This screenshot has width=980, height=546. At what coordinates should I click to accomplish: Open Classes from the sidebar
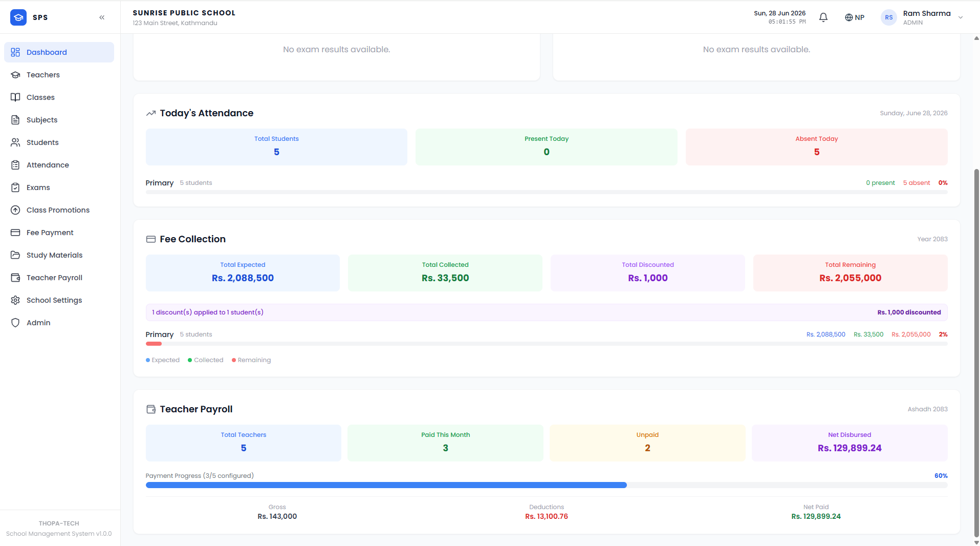[59, 97]
